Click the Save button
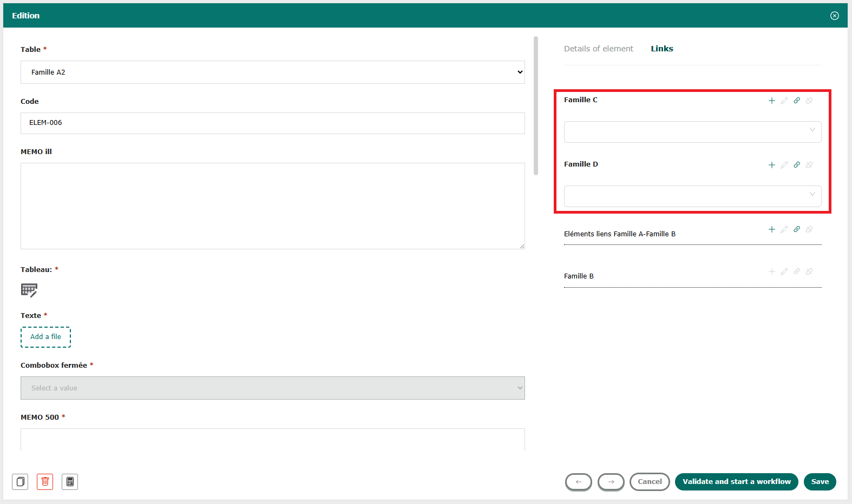The image size is (852, 504). (x=820, y=482)
